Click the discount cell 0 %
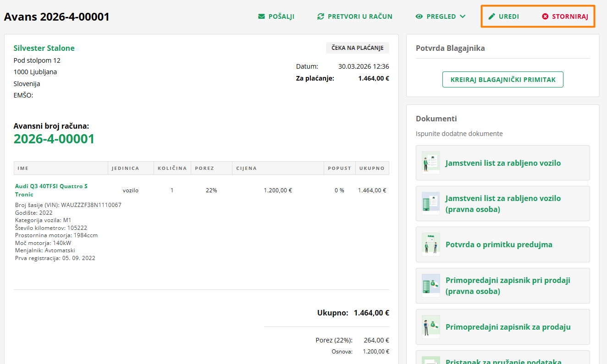This screenshot has width=607, height=364. coord(339,190)
